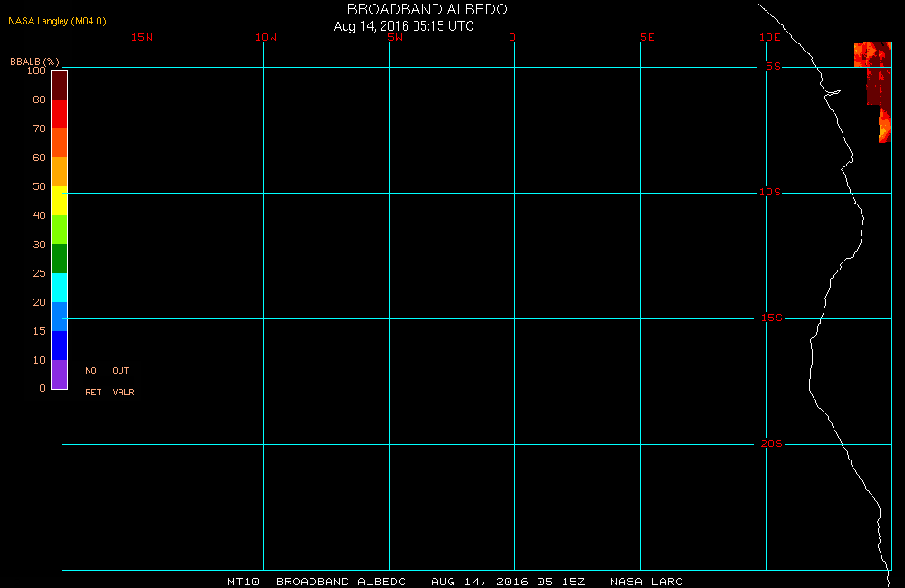Click the legend value 70
Screen dimensions: 905x588
tap(39, 128)
